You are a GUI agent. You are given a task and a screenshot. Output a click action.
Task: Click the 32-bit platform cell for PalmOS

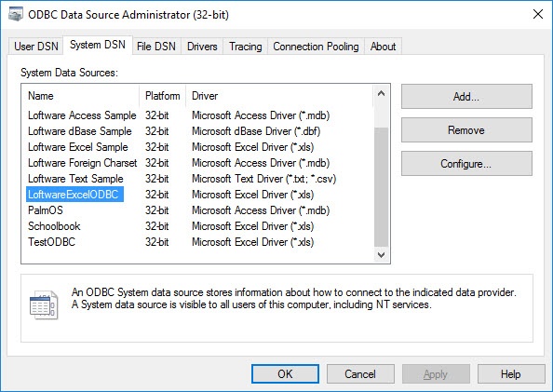tap(157, 210)
